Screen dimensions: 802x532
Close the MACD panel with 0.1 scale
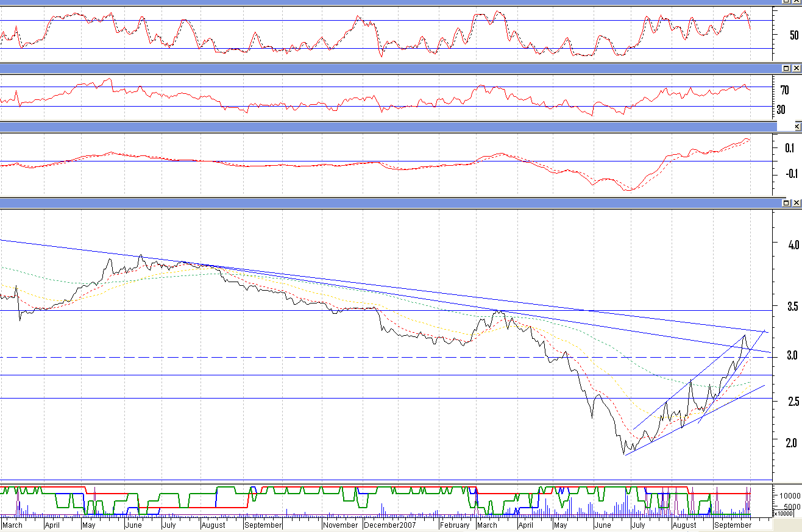pyautogui.click(x=797, y=127)
